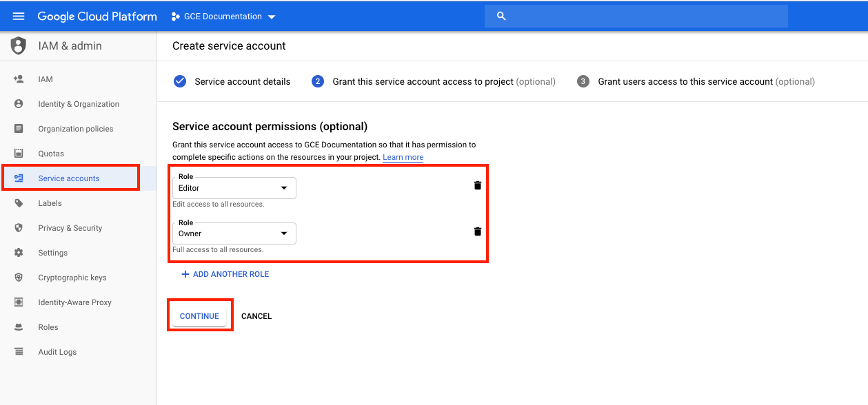Click the Organization policies document icon
This screenshot has height=405, width=868.
pos(19,129)
